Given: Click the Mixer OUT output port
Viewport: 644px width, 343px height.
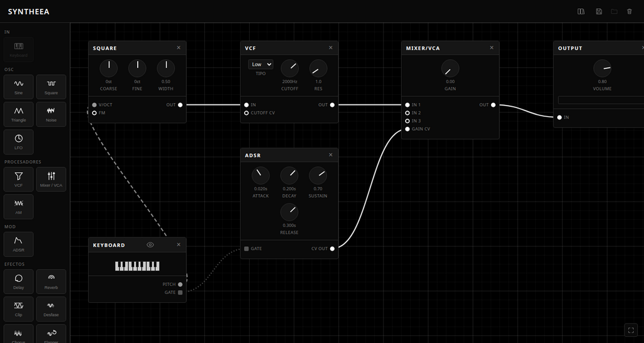Looking at the screenshot, I should tap(493, 105).
